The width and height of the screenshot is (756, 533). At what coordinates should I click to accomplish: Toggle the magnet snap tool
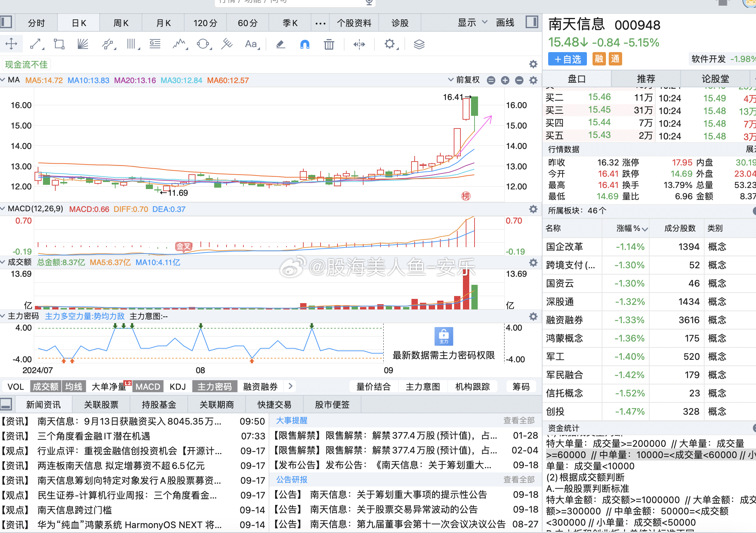[x=305, y=44]
